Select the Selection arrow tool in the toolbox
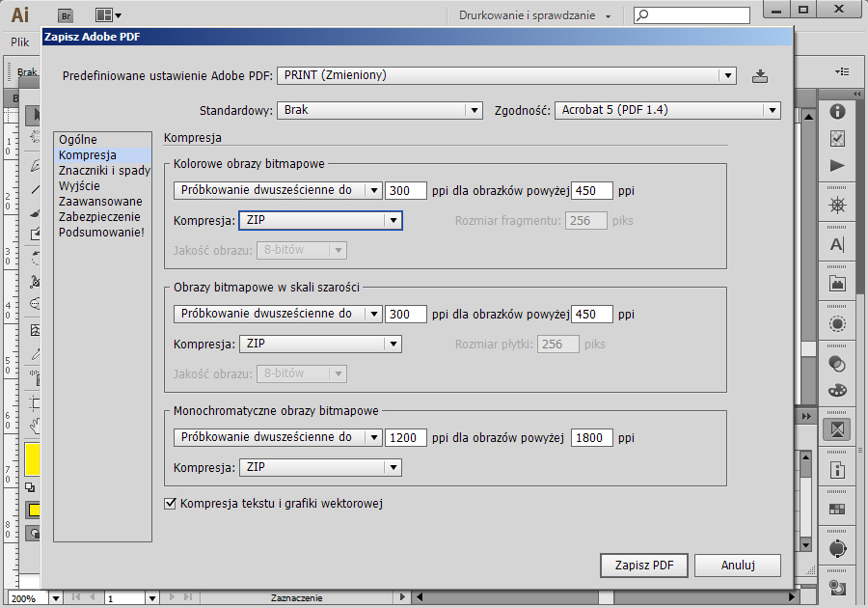 click(35, 115)
